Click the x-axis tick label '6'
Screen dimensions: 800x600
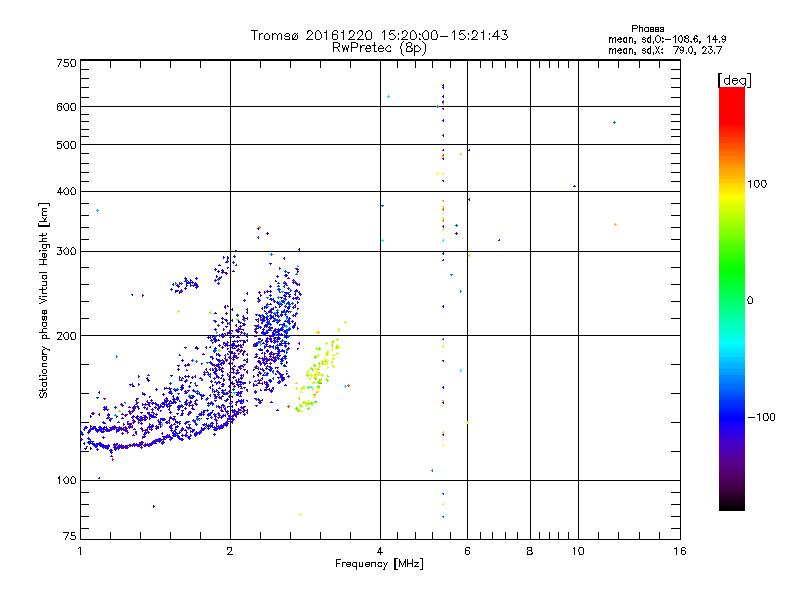click(x=467, y=551)
